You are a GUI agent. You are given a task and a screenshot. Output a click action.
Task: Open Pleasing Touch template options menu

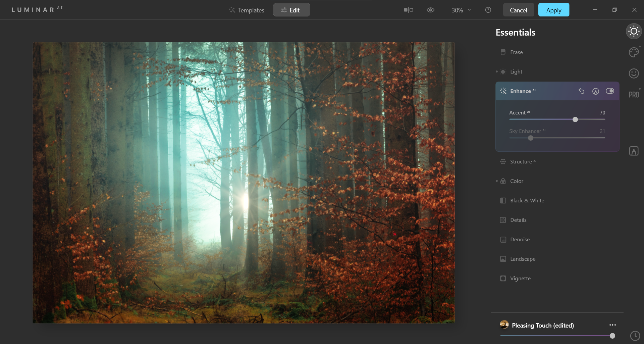(612, 325)
